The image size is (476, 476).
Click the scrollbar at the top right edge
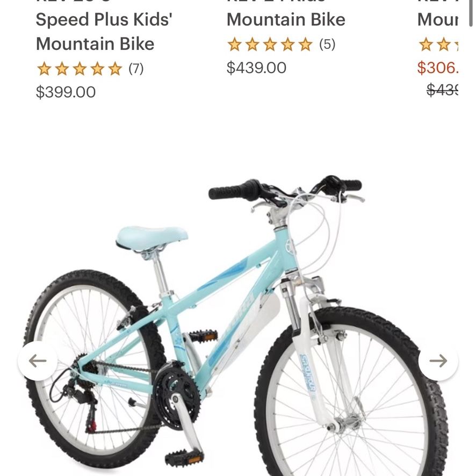pos(471,13)
